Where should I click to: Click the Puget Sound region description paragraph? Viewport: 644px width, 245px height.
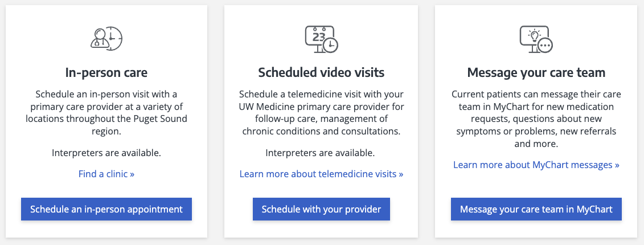[106, 112]
